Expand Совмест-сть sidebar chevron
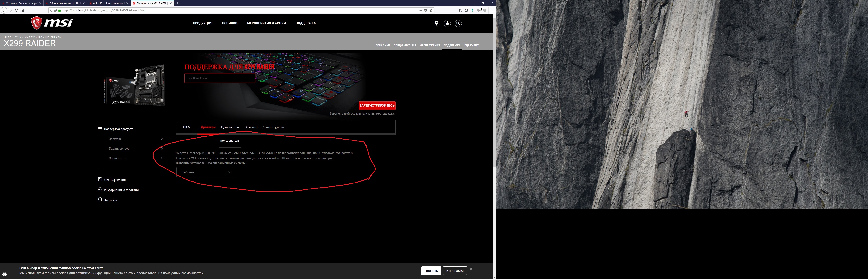 pos(162,158)
